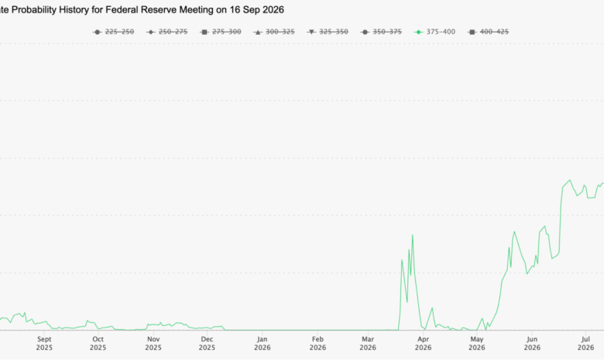Toggle the 325-350 series in legend
Viewport: 604px width, 364px height.
328,32
